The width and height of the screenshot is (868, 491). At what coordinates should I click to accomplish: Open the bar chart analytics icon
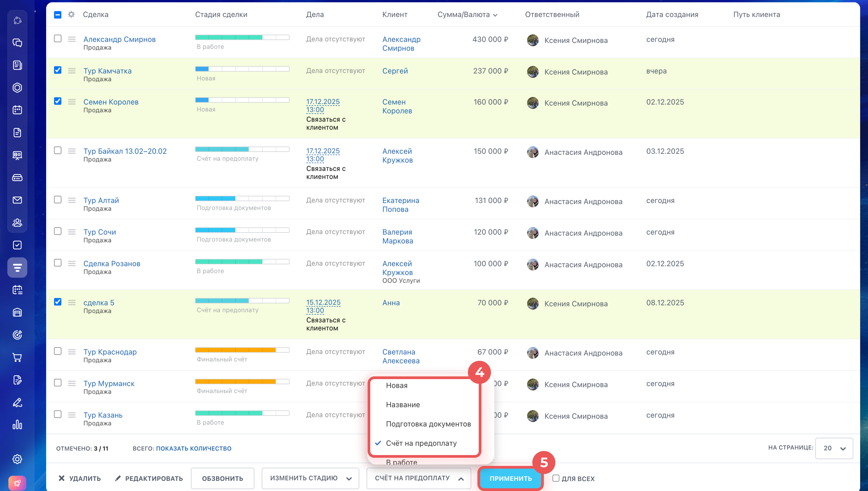[x=17, y=425]
